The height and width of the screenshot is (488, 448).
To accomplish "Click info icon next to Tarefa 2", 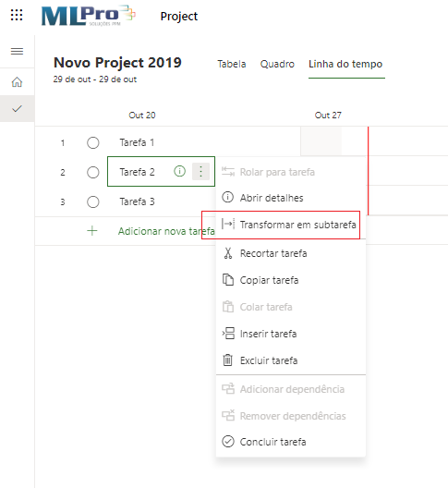I will point(179,171).
